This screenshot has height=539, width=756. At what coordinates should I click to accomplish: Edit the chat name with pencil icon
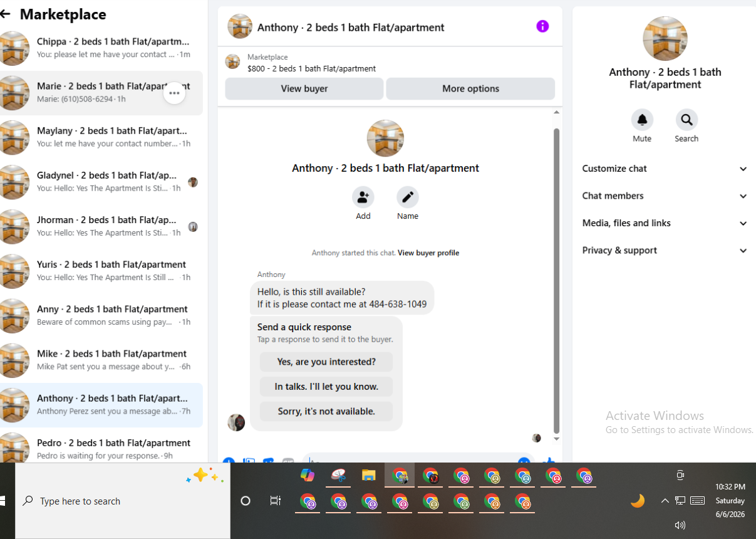pyautogui.click(x=408, y=197)
